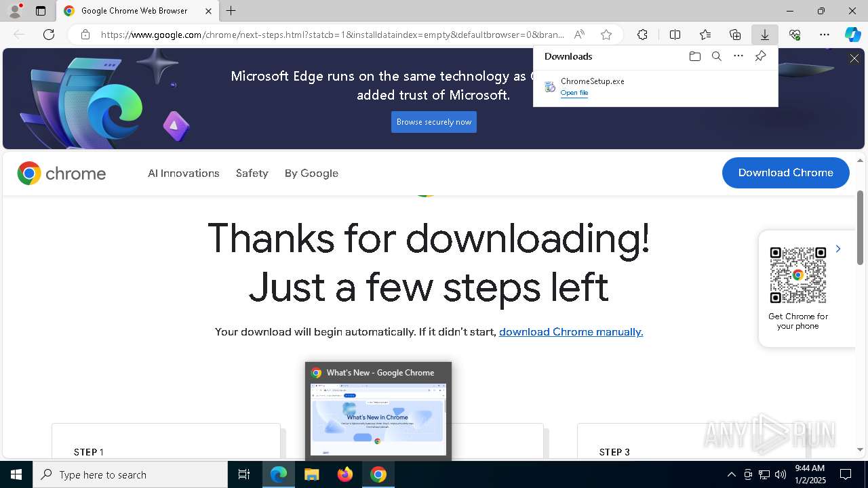868x488 pixels.
Task: Select the Google Chrome Web Browser tab
Action: click(138, 11)
